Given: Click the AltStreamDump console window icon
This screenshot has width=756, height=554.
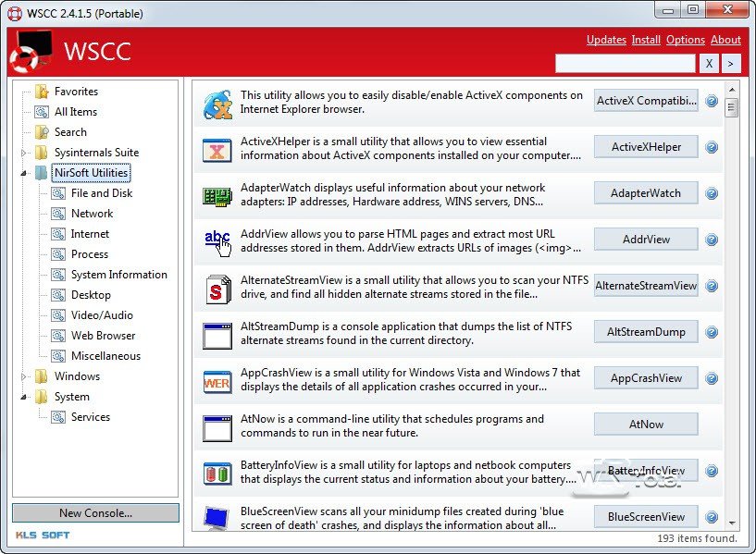Looking at the screenshot, I should [217, 336].
